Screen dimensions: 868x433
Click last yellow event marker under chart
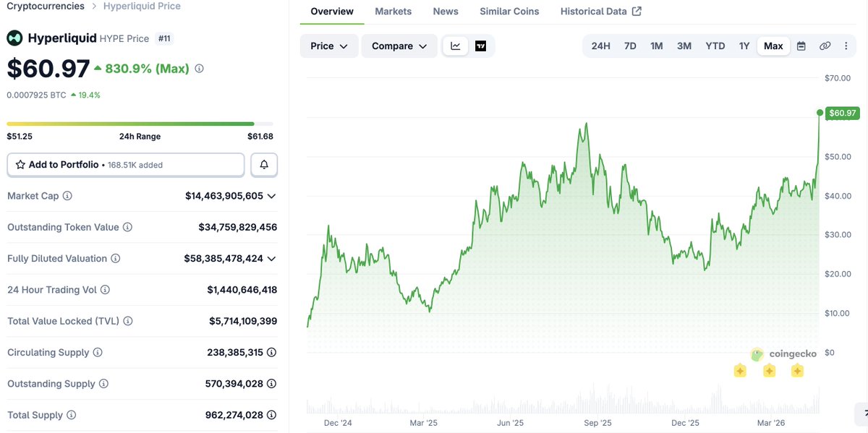point(797,371)
